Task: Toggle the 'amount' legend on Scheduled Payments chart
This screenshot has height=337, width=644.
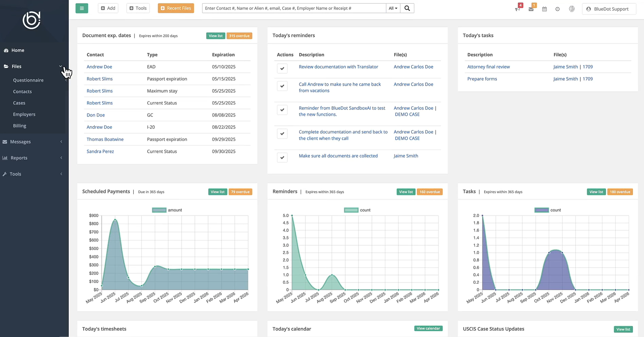Action: (x=167, y=210)
